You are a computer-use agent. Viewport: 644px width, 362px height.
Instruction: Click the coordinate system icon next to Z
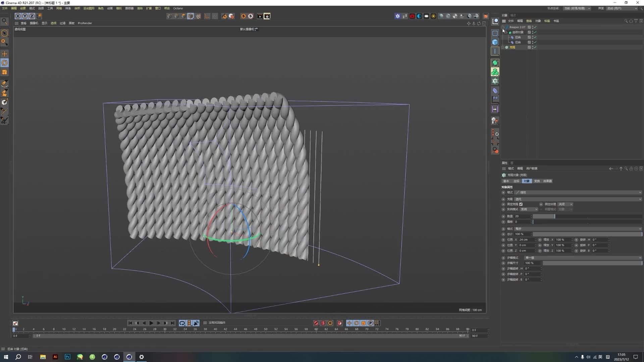tap(39, 16)
